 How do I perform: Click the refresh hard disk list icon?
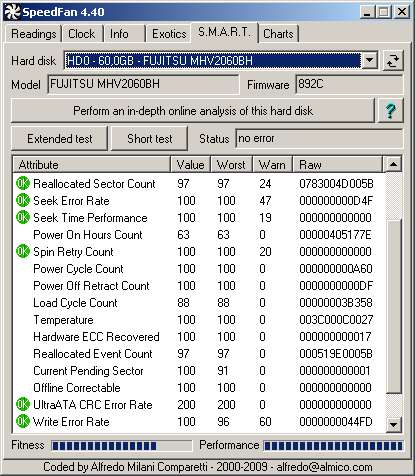(x=393, y=61)
